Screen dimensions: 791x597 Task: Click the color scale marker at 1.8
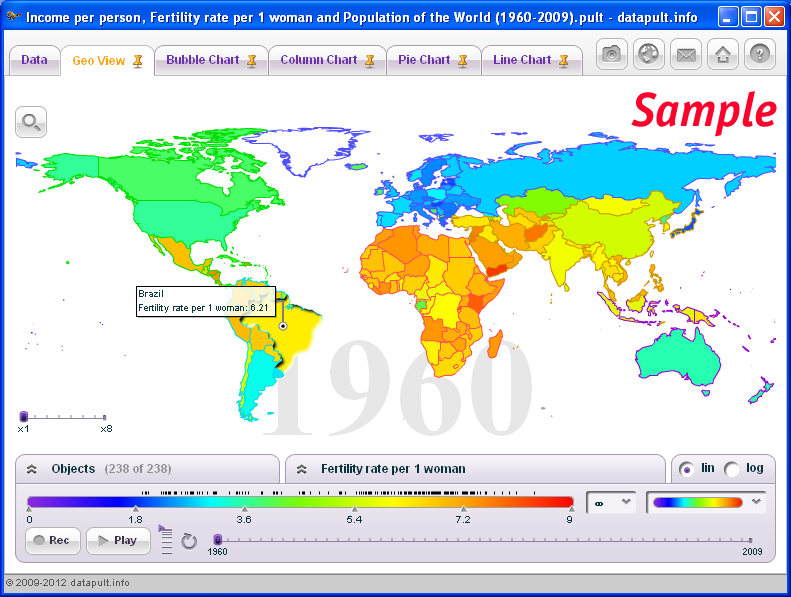tap(136, 509)
